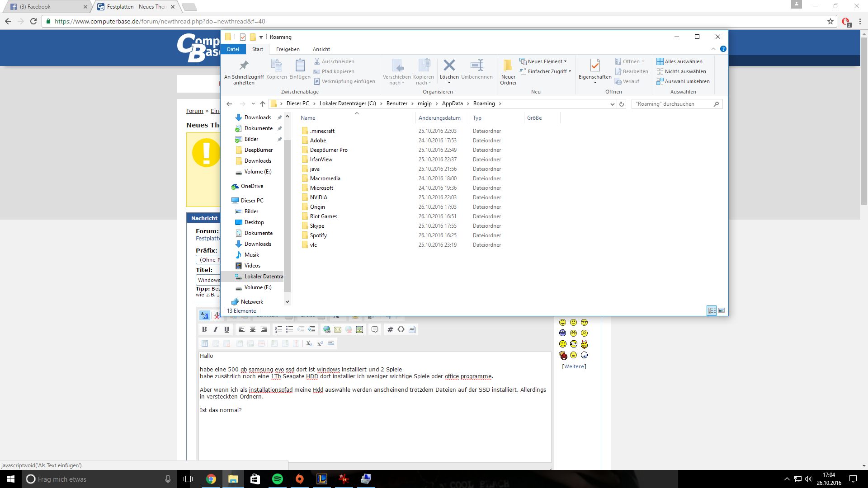Click the red X Löschen icon
868x488 pixels.
pyautogui.click(x=449, y=65)
